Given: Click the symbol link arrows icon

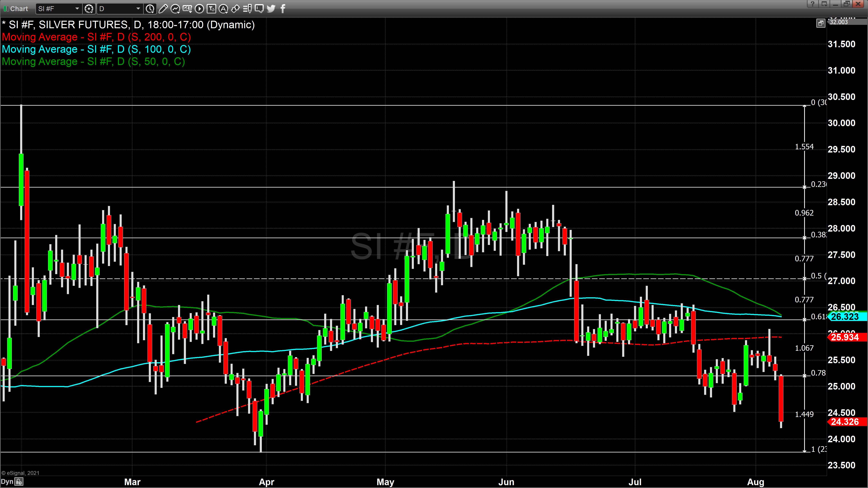Looking at the screenshot, I should tap(235, 9).
